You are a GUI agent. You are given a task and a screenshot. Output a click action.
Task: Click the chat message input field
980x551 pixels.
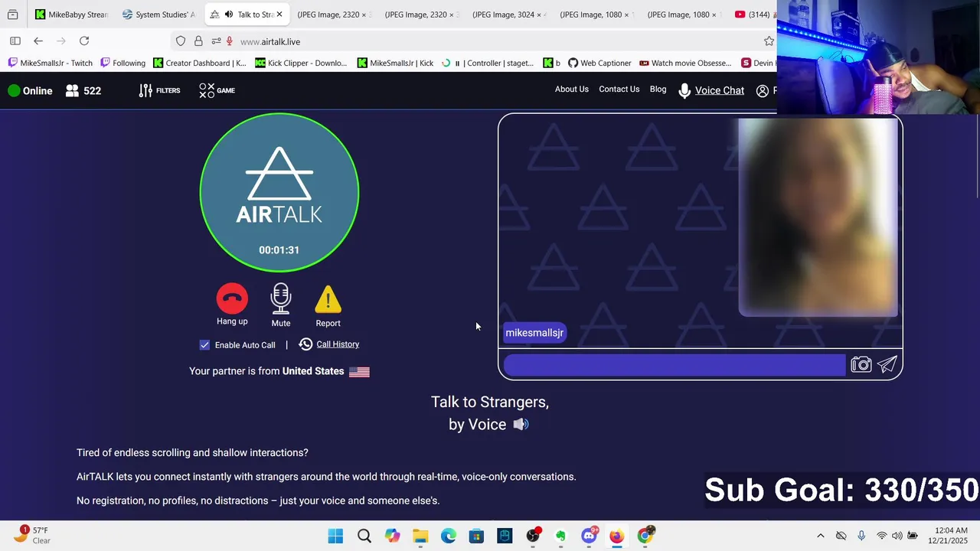click(x=675, y=365)
